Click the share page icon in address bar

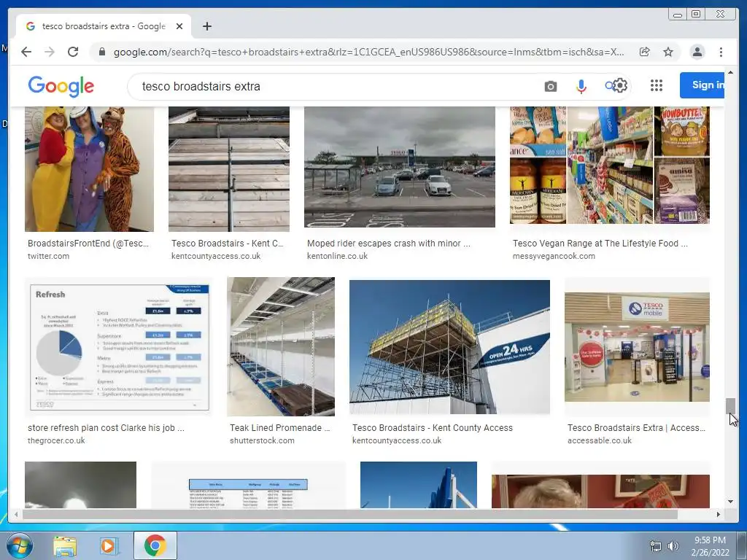(645, 52)
